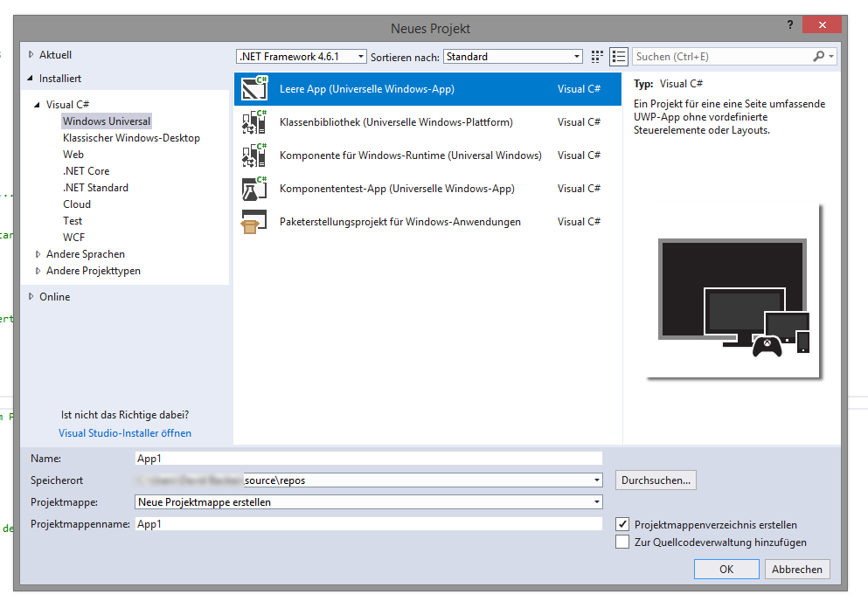Focus the Projektmappenname input field
The image size is (868, 608).
coord(369,524)
